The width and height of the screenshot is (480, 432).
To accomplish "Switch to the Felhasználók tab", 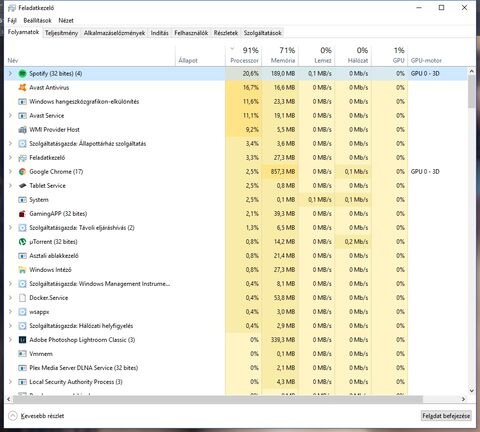I will (x=191, y=33).
